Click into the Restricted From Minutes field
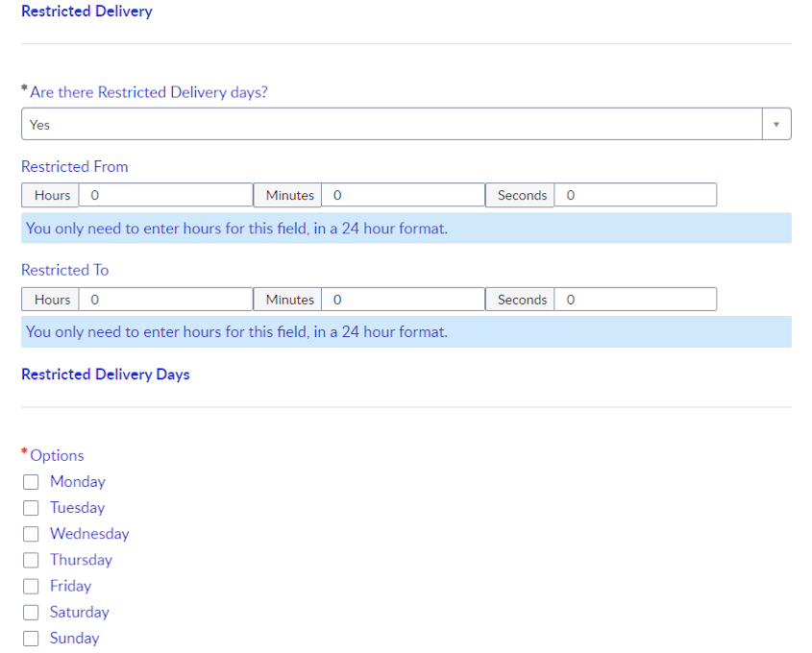Screen dimensions: 812x653 (404, 194)
